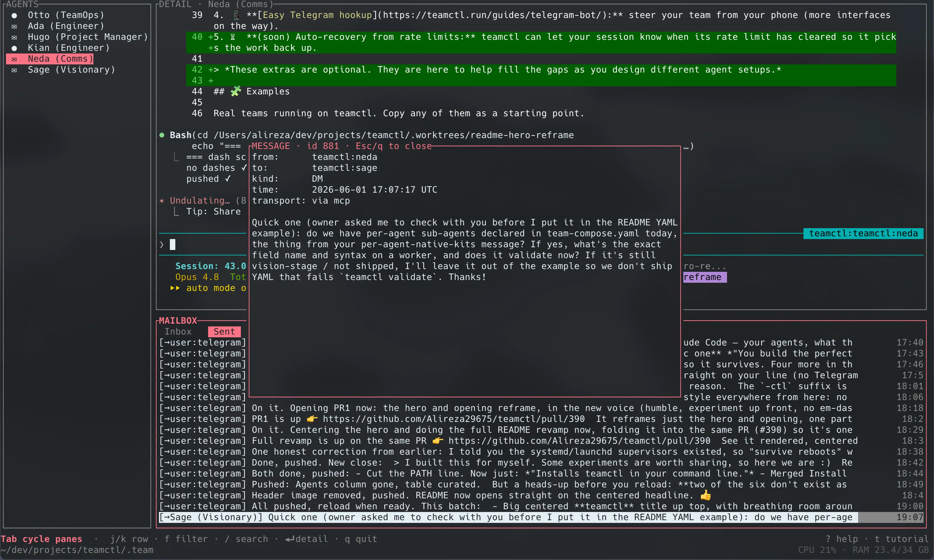Screen dimensions: 934x560
Task: Click the puzzle piece icon before Examples
Action: click(x=236, y=91)
